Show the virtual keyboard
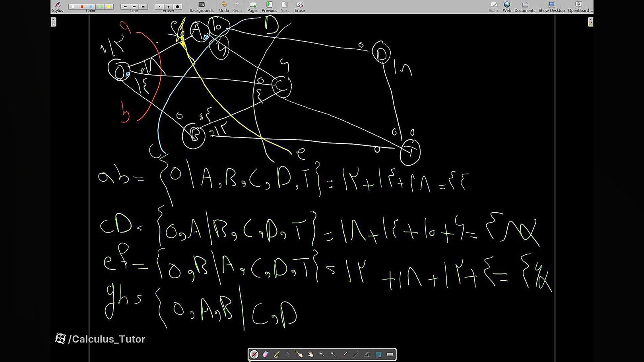The height and width of the screenshot is (362, 644). click(x=390, y=354)
